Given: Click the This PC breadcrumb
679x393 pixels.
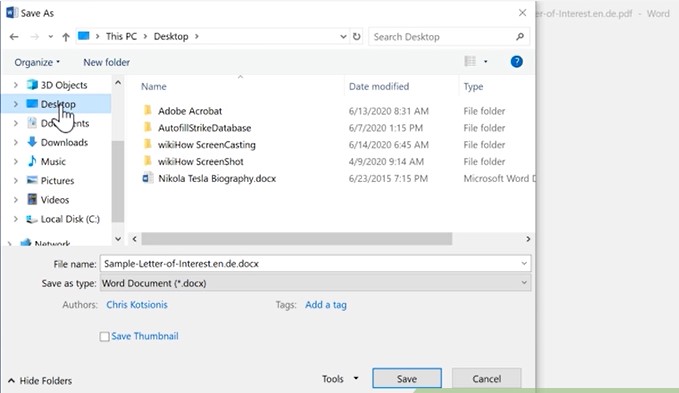Looking at the screenshot, I should point(121,36).
